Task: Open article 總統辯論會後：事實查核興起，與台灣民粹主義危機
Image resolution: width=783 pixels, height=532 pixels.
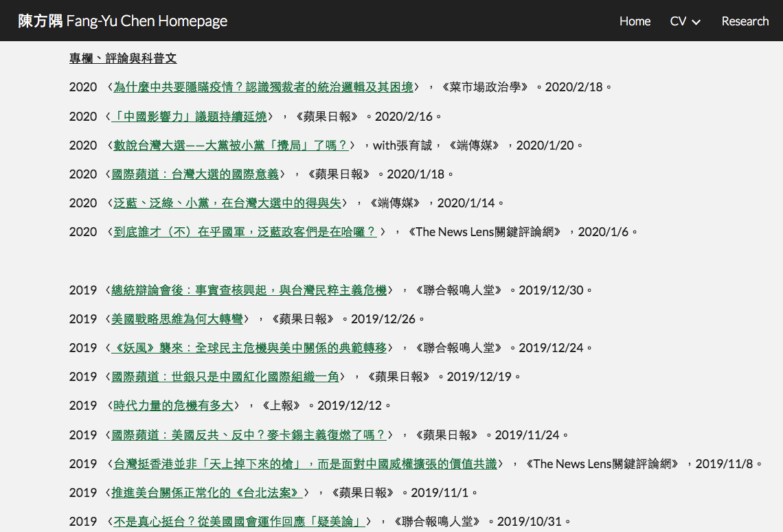Action: [x=249, y=290]
